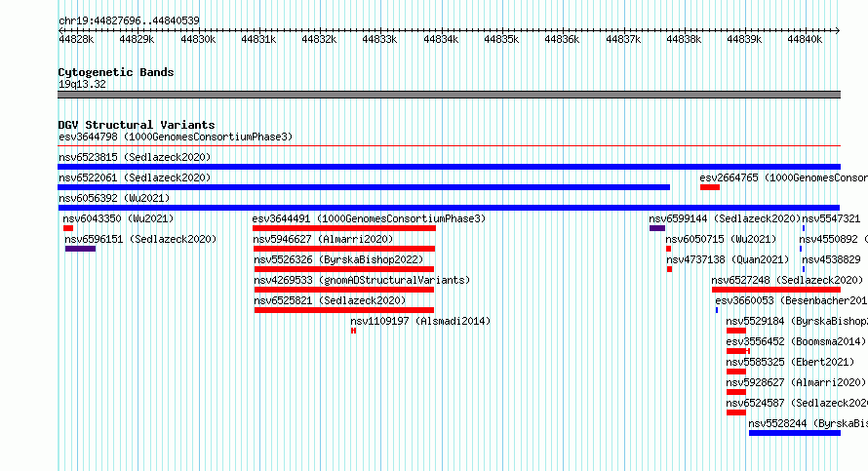Click the DGV Structural Variants track title
The width and height of the screenshot is (868, 471).
pyautogui.click(x=137, y=125)
